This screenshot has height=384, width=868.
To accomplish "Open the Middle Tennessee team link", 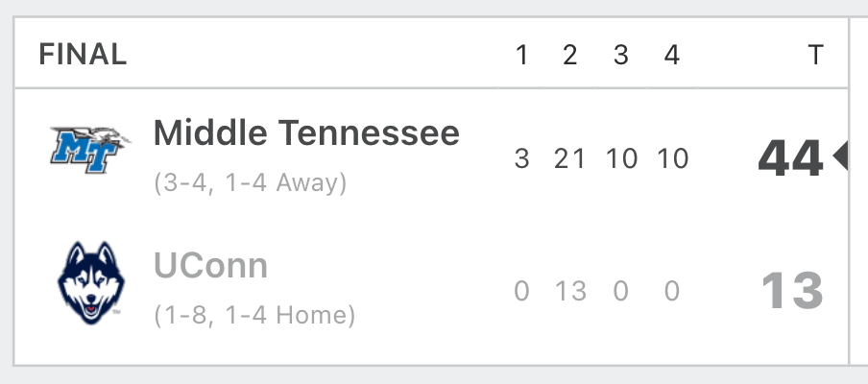I will pos(306,132).
